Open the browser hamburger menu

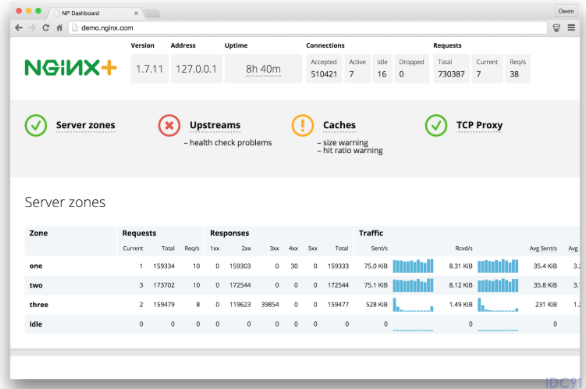point(571,28)
